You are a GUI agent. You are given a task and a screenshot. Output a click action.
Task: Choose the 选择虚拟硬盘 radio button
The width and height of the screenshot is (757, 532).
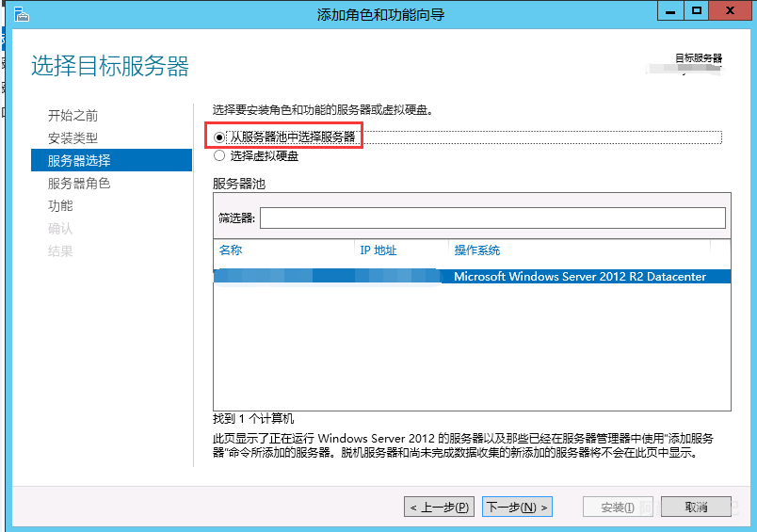coord(219,156)
